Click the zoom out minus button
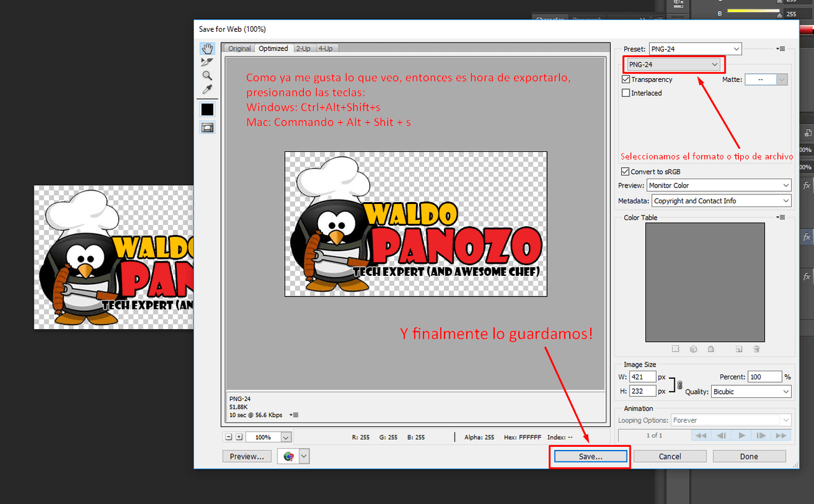 click(x=228, y=437)
